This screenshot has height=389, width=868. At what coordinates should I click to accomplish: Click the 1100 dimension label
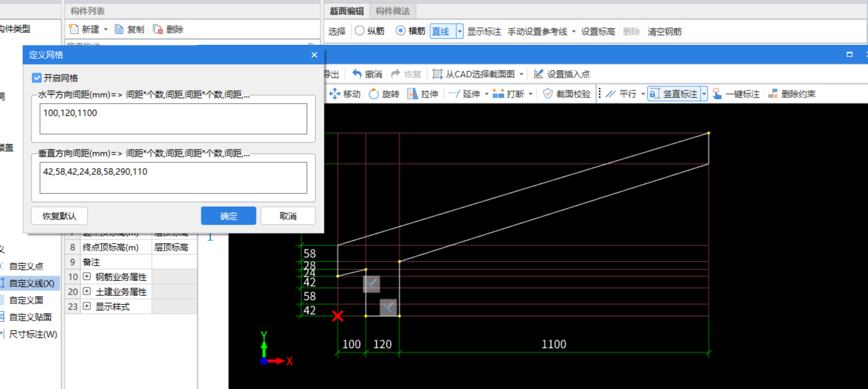pyautogui.click(x=554, y=344)
